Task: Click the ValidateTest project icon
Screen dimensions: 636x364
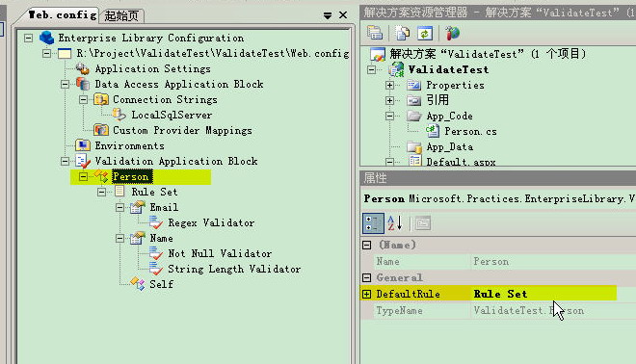Action: (396, 69)
